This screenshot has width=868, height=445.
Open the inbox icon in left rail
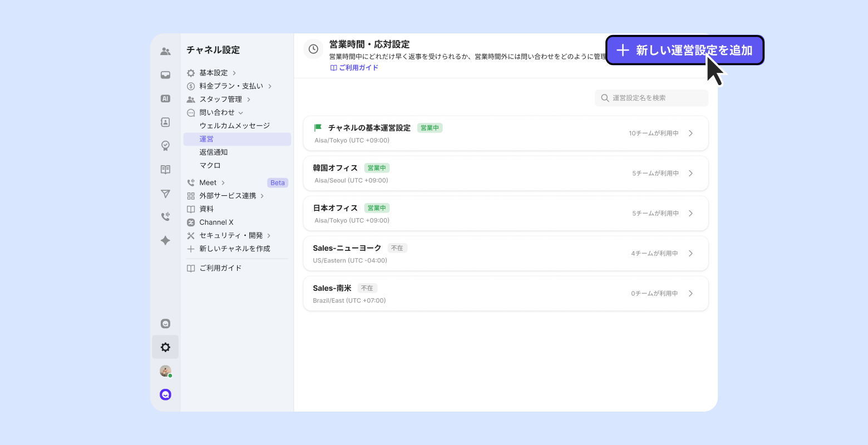165,75
